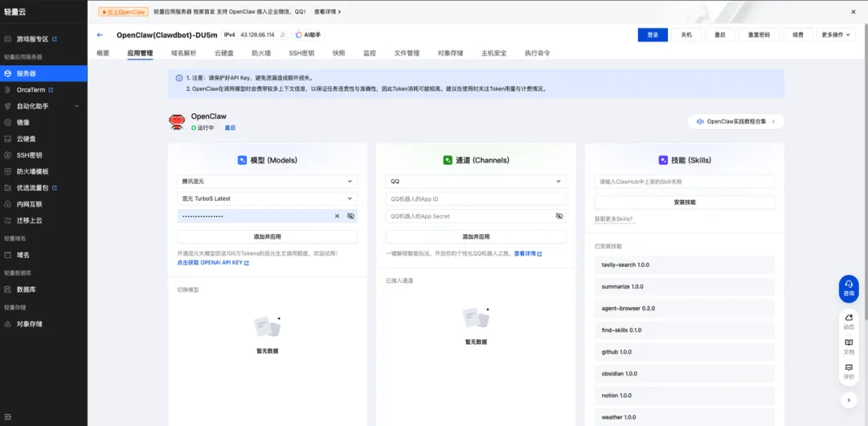This screenshot has width=868, height=426.
Task: Focus the QQ机器人的App Secret field
Action: [x=476, y=216]
